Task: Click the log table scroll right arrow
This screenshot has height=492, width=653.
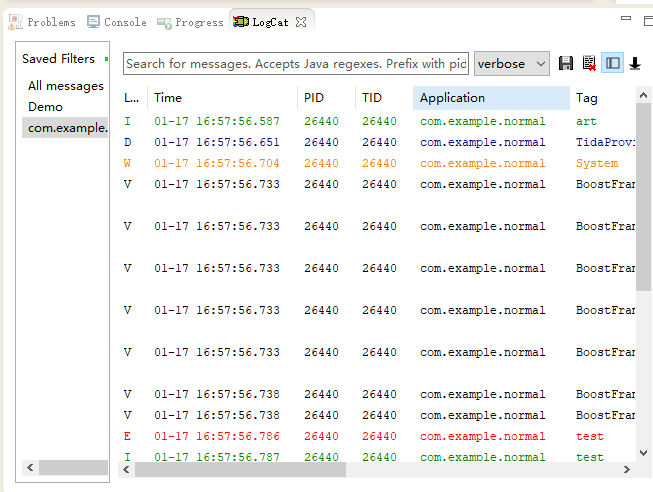Action: coord(627,470)
